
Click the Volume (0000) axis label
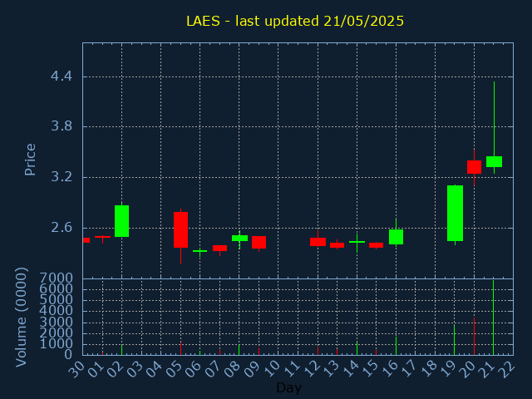tap(21, 318)
